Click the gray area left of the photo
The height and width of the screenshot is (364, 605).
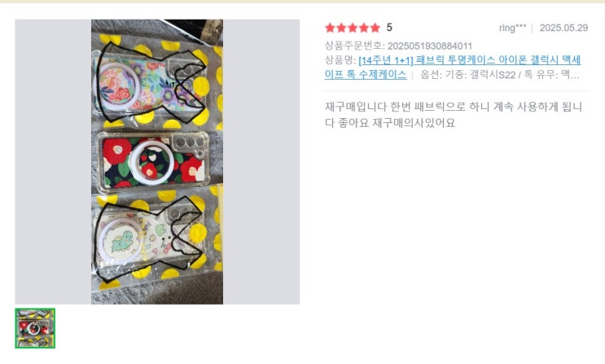[x=53, y=162]
